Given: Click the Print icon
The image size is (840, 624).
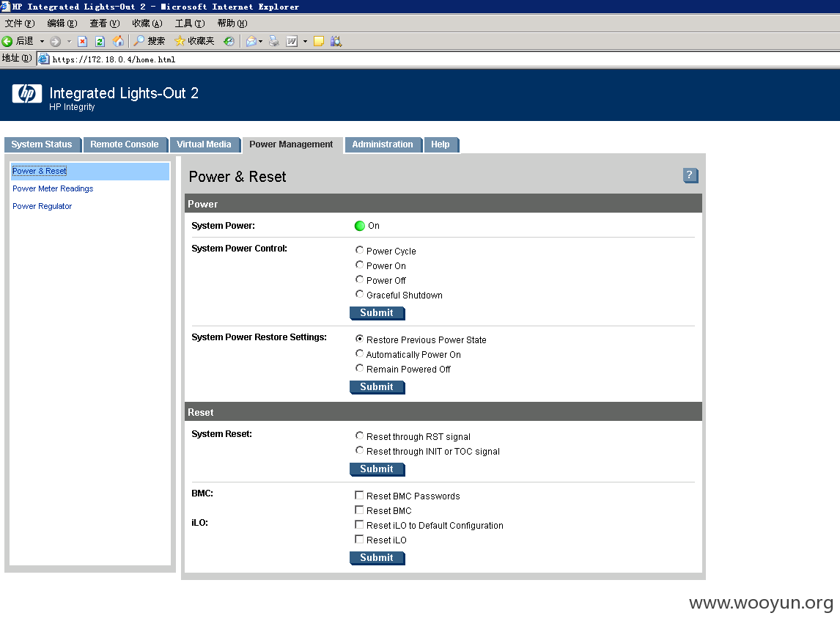Looking at the screenshot, I should pyautogui.click(x=273, y=41).
